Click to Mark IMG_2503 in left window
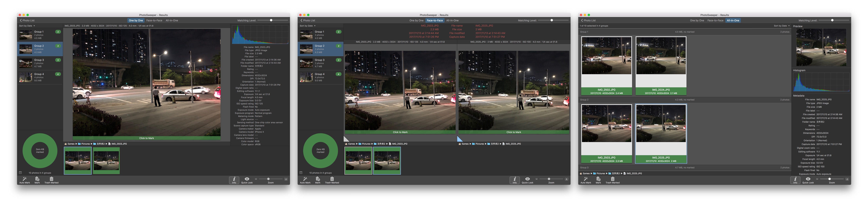The height and width of the screenshot is (207, 868). click(147, 138)
